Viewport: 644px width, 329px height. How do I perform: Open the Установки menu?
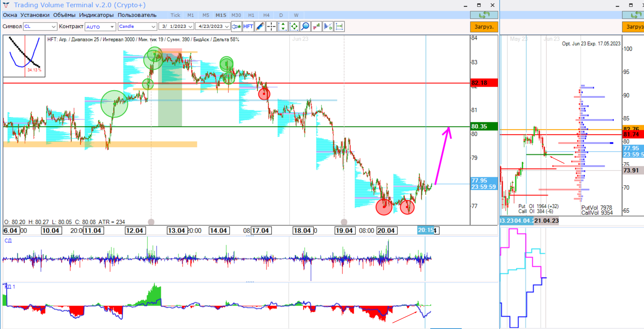(x=35, y=15)
